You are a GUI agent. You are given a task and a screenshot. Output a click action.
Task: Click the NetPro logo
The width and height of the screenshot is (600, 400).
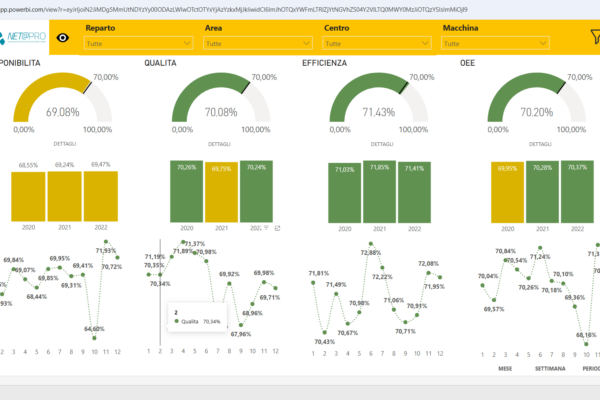click(24, 38)
